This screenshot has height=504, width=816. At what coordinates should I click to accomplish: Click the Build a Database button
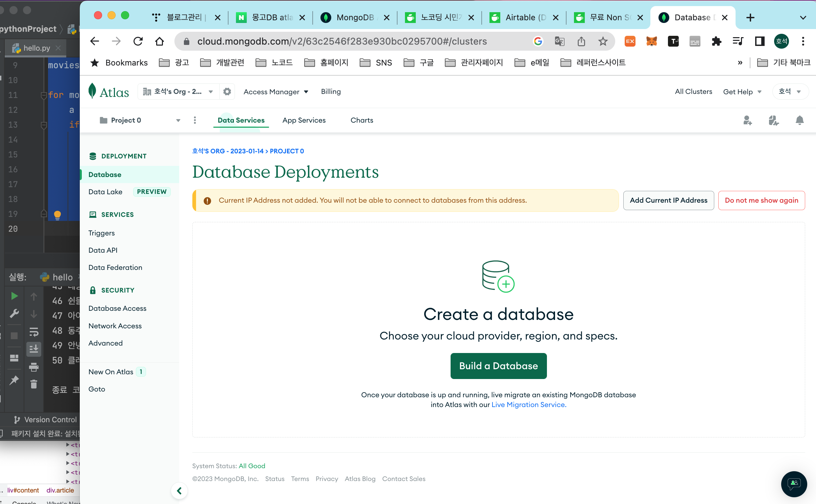(x=499, y=366)
